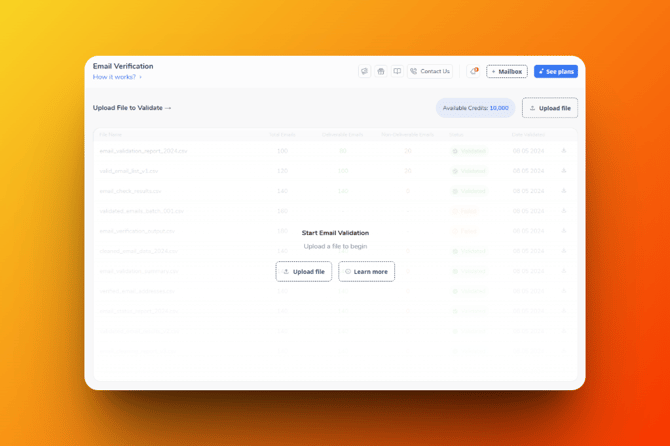Open the Mailbox button
The width and height of the screenshot is (670, 446).
pos(507,72)
